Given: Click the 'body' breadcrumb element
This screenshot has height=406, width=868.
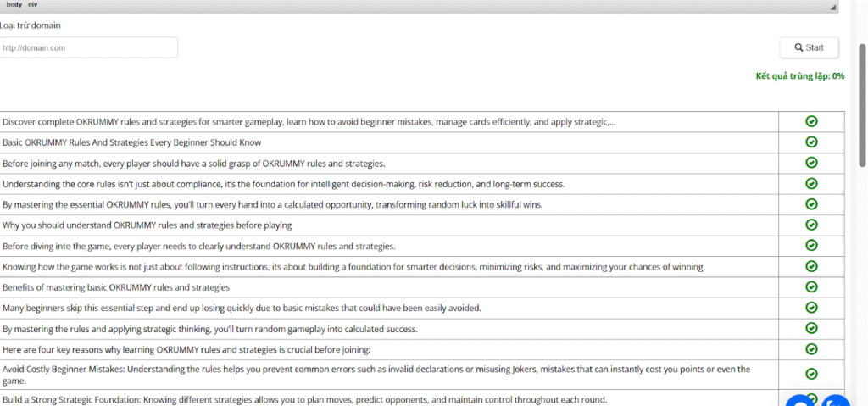Looking at the screenshot, I should click(14, 4).
